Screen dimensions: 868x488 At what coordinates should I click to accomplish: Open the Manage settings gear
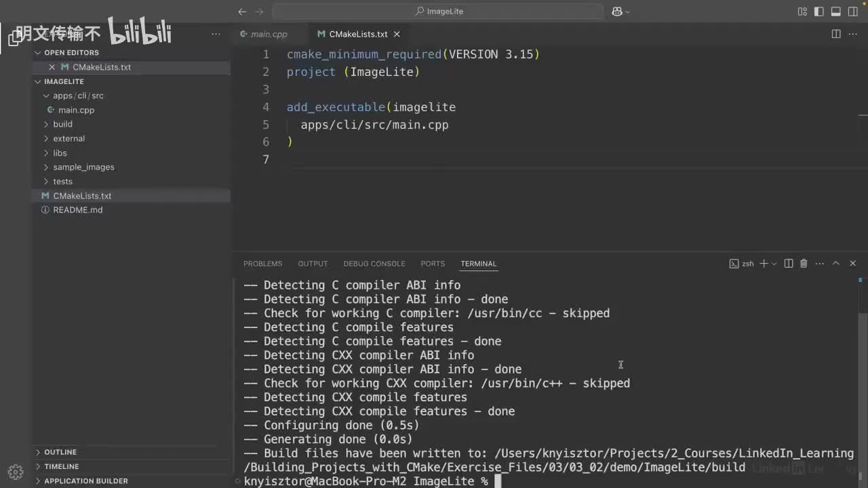click(16, 472)
